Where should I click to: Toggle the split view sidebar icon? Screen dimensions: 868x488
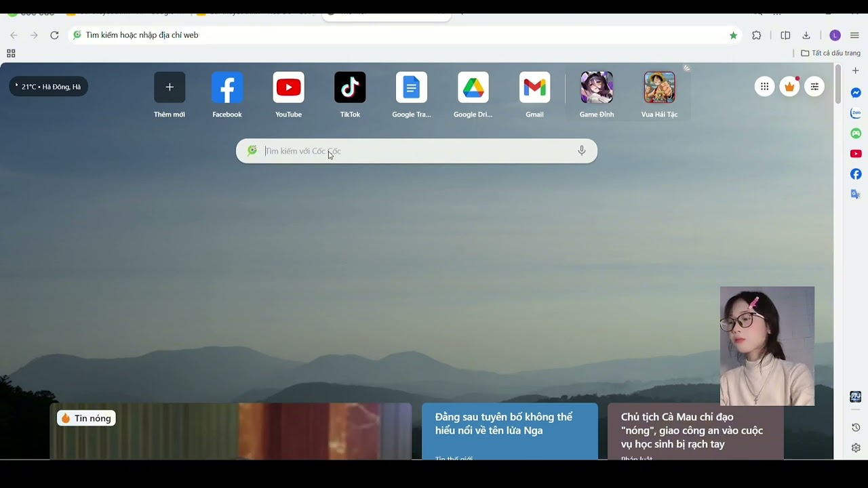[x=785, y=35]
